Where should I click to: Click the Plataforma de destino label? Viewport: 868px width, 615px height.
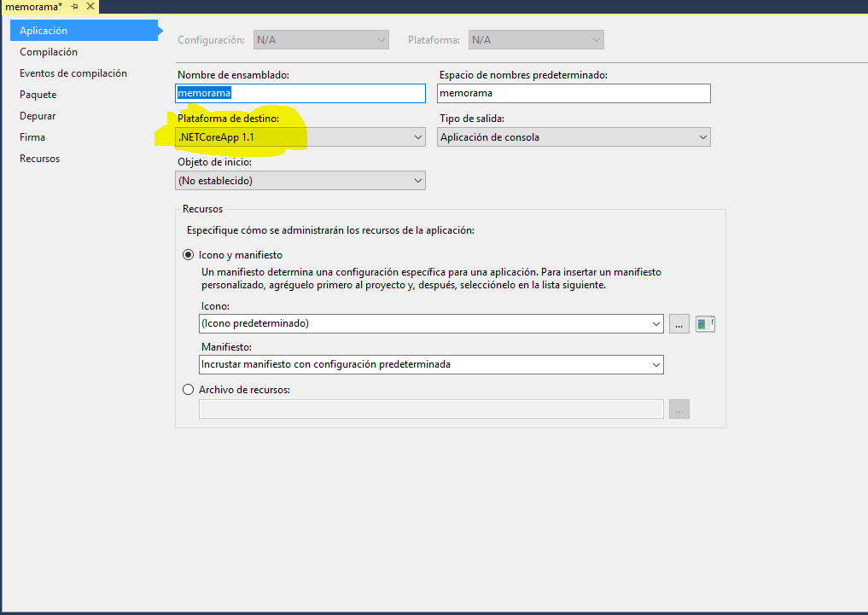pos(228,119)
